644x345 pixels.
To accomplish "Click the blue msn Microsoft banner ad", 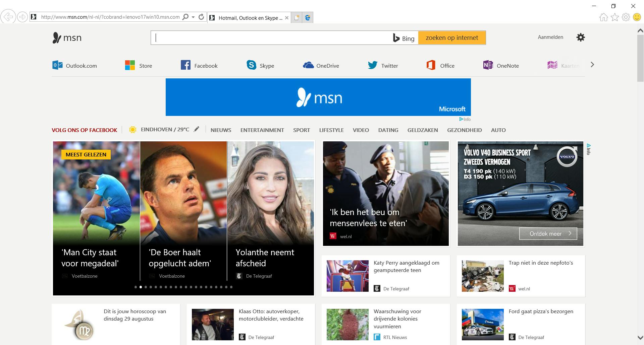I will (318, 97).
